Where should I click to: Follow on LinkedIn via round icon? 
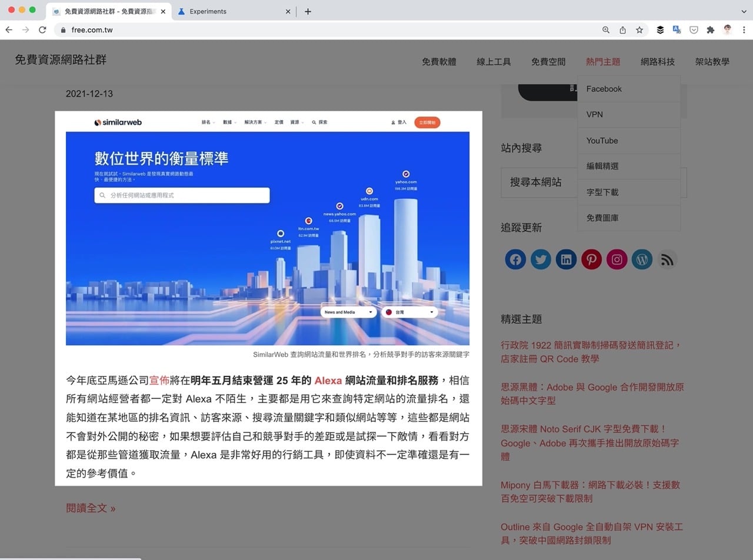coord(566,259)
